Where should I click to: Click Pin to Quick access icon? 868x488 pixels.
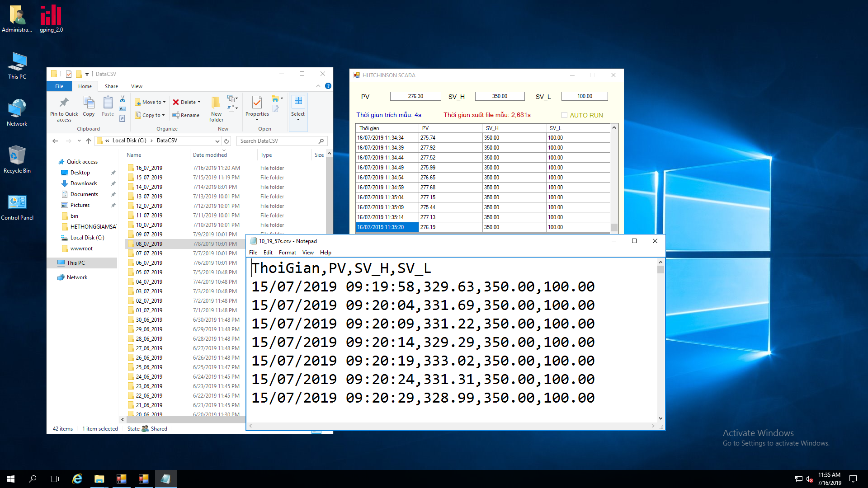coord(64,103)
